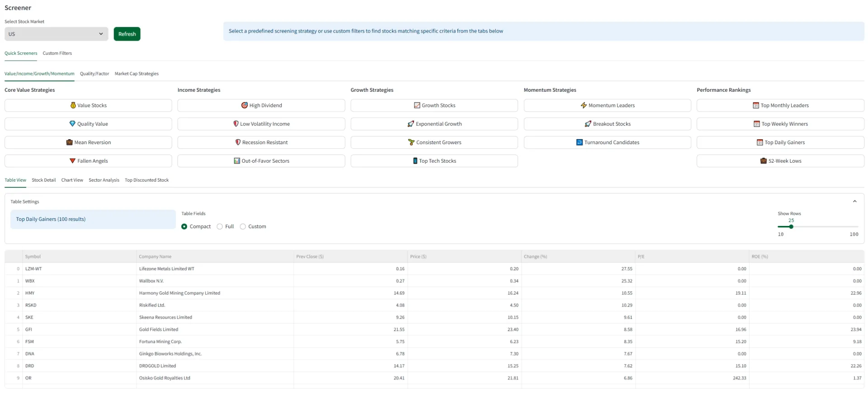
Task: Click the Show Rows slider handle
Action: (x=791, y=227)
